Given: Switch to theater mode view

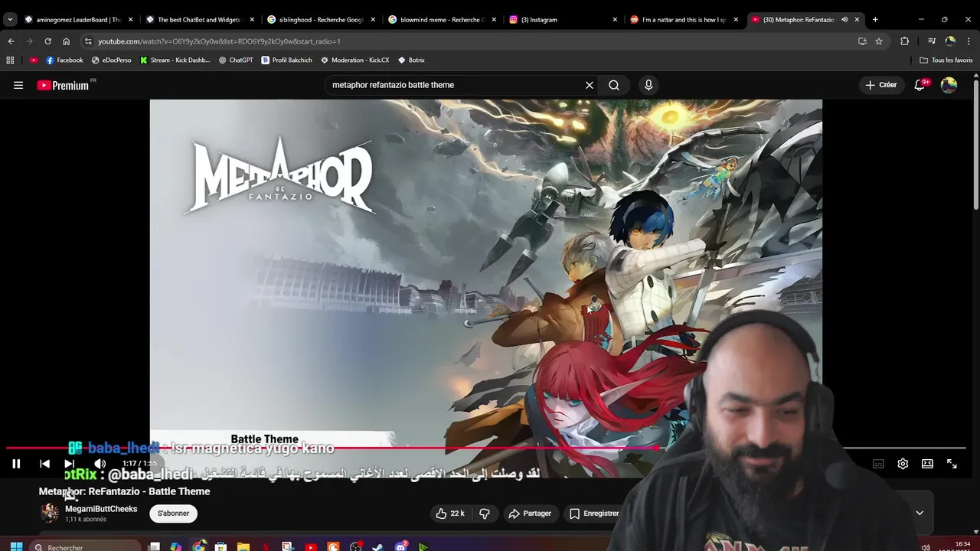Looking at the screenshot, I should pyautogui.click(x=927, y=464).
